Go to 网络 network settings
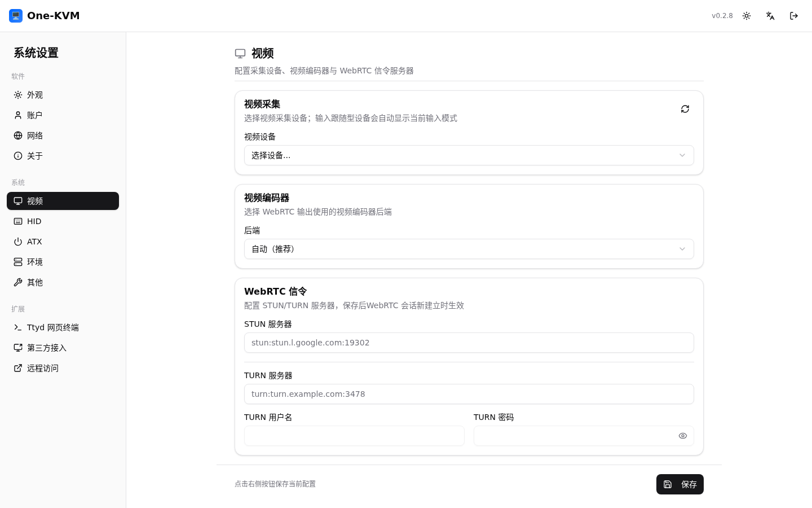The width and height of the screenshot is (812, 508). pyautogui.click(x=63, y=135)
